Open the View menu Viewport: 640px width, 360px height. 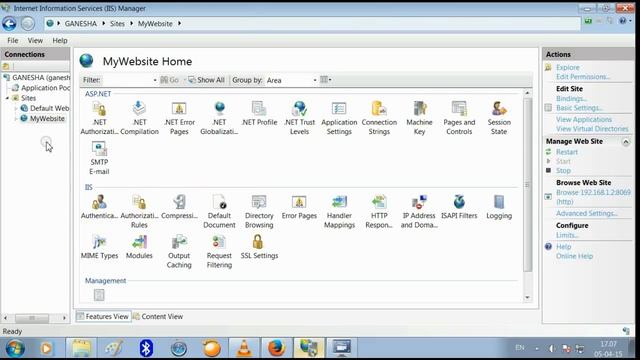click(x=35, y=40)
